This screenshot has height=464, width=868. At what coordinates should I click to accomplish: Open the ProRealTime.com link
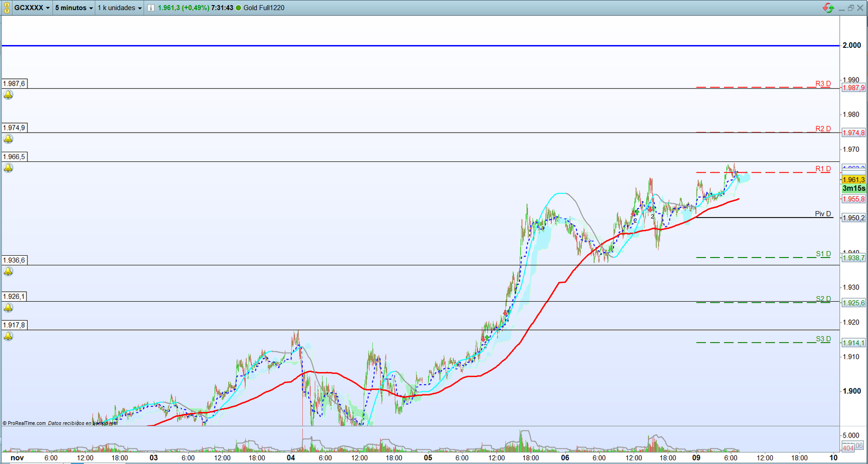(24, 423)
